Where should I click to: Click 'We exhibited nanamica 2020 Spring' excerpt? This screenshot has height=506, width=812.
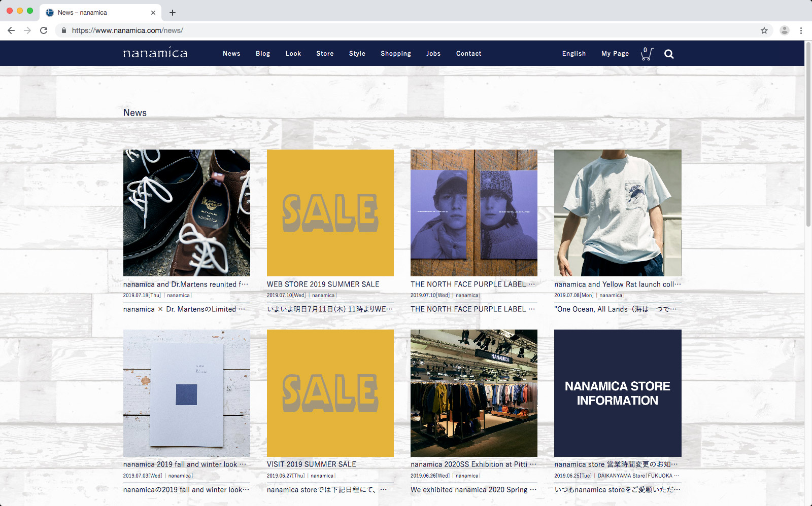tap(473, 490)
